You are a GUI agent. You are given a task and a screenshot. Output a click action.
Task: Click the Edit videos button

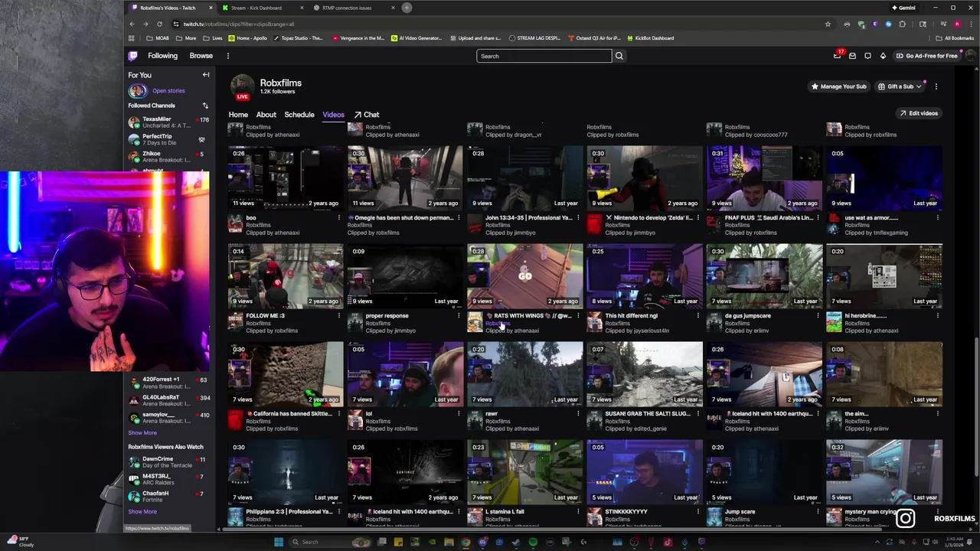point(919,113)
